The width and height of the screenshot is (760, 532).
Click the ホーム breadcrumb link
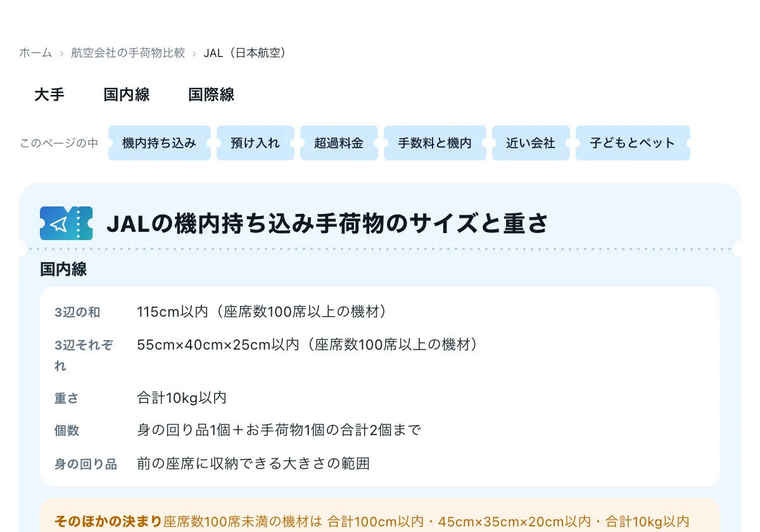pyautogui.click(x=35, y=53)
